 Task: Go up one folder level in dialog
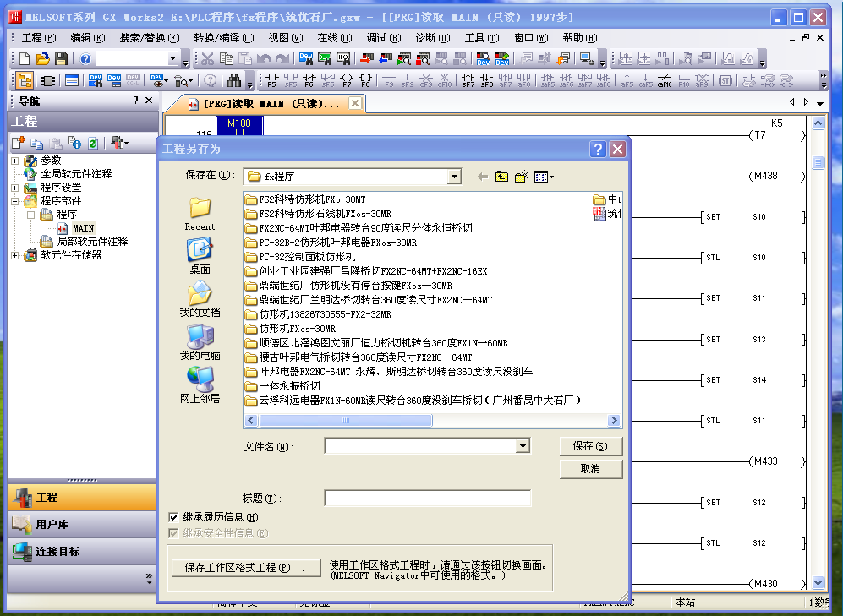point(502,177)
